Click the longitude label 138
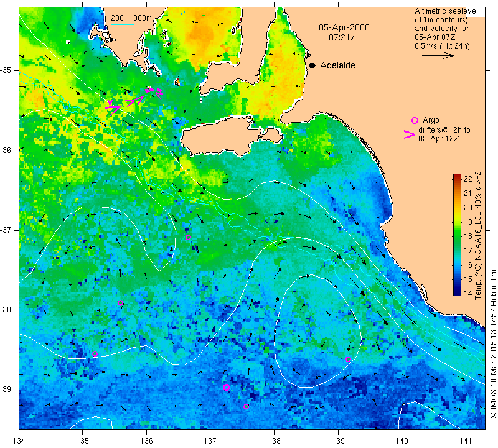This screenshot has height=448, width=498. coord(274,441)
